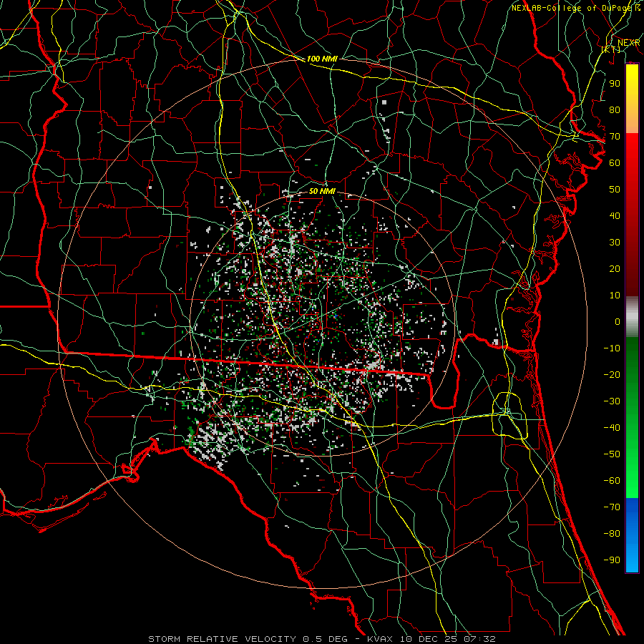Pick the gray zero-velocity segment of the color bar

pos(632,316)
